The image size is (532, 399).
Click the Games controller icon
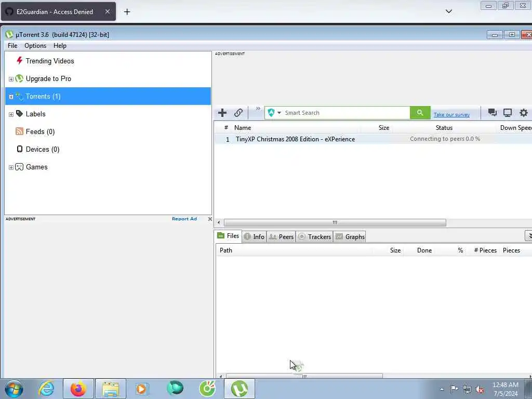point(19,167)
